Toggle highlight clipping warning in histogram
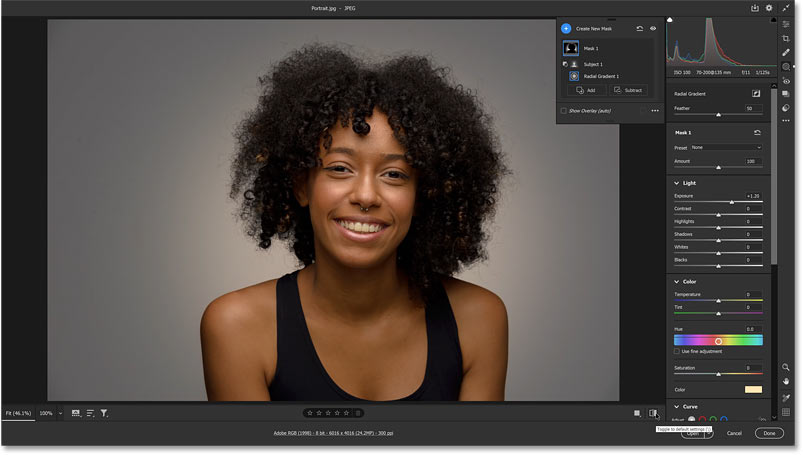 (773, 20)
